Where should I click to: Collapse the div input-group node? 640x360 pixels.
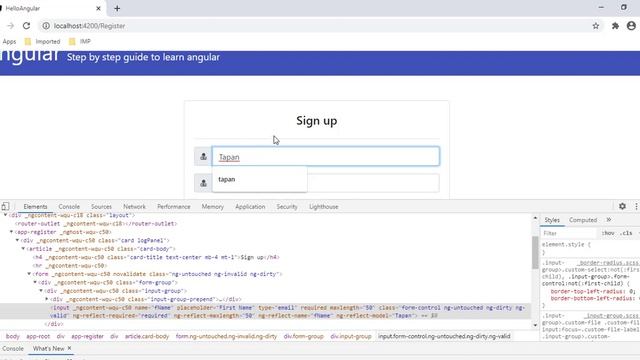point(41,291)
